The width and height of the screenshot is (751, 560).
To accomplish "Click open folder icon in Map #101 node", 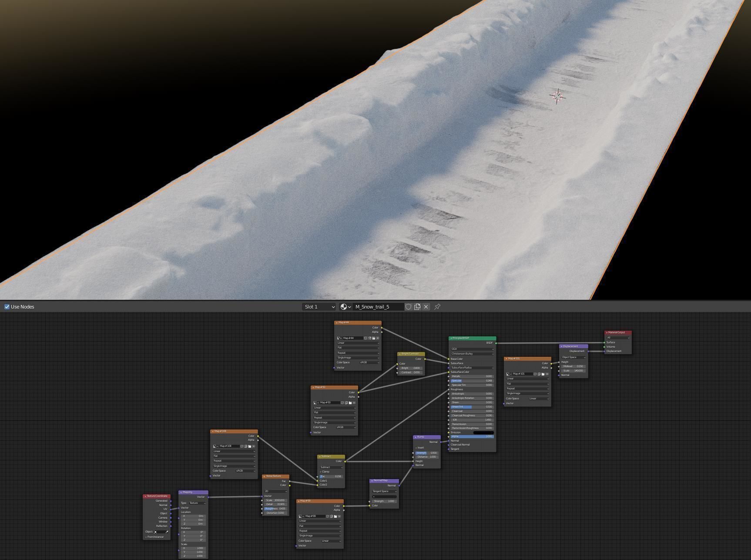I will coord(543,374).
